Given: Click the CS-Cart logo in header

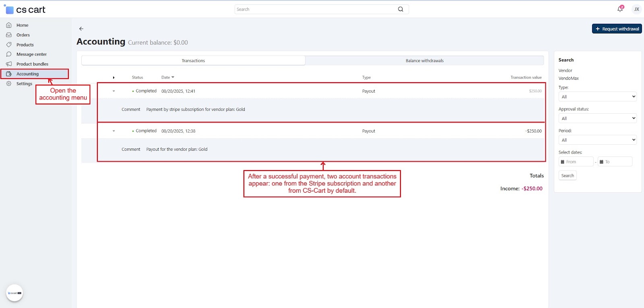Looking at the screenshot, I should point(25,10).
